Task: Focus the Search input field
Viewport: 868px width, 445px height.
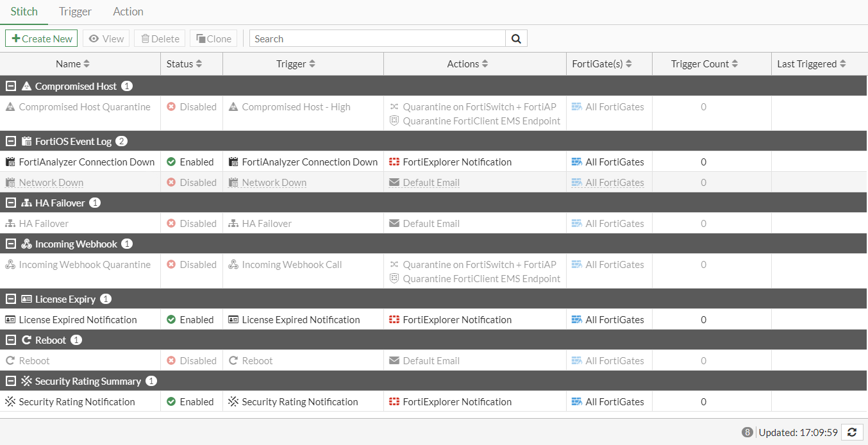Action: (x=378, y=38)
